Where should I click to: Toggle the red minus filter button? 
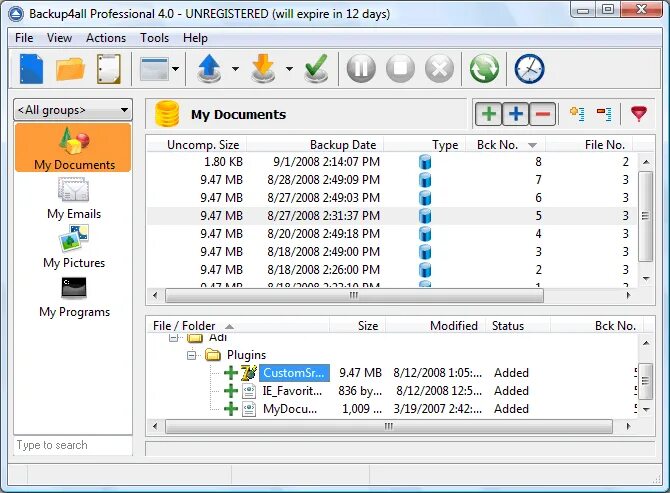pos(543,114)
